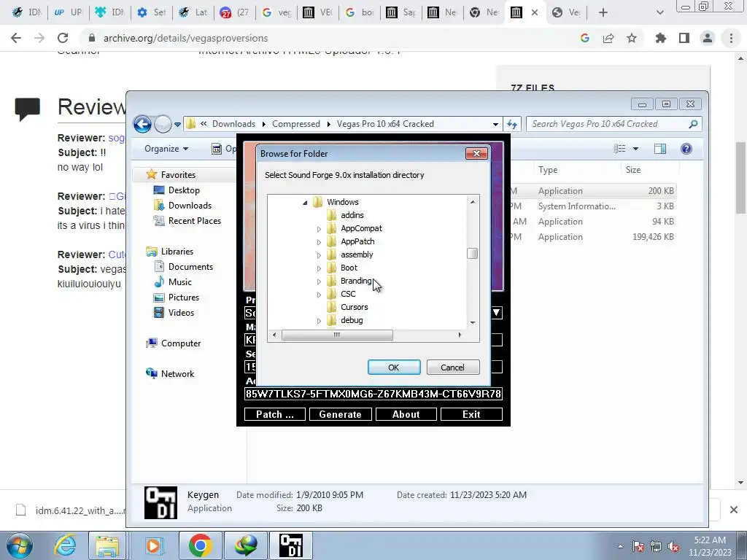The height and width of the screenshot is (560, 747).
Task: Click Change your view icon in Explorer
Action: 620,149
